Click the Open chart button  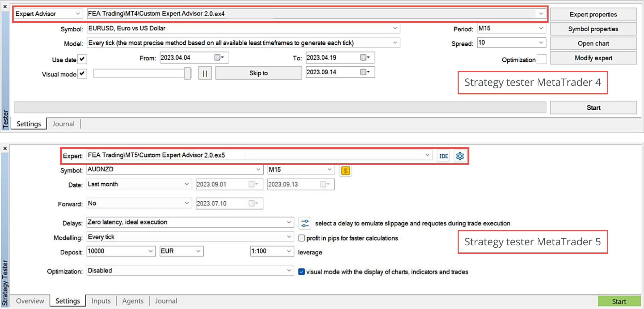[x=593, y=43]
